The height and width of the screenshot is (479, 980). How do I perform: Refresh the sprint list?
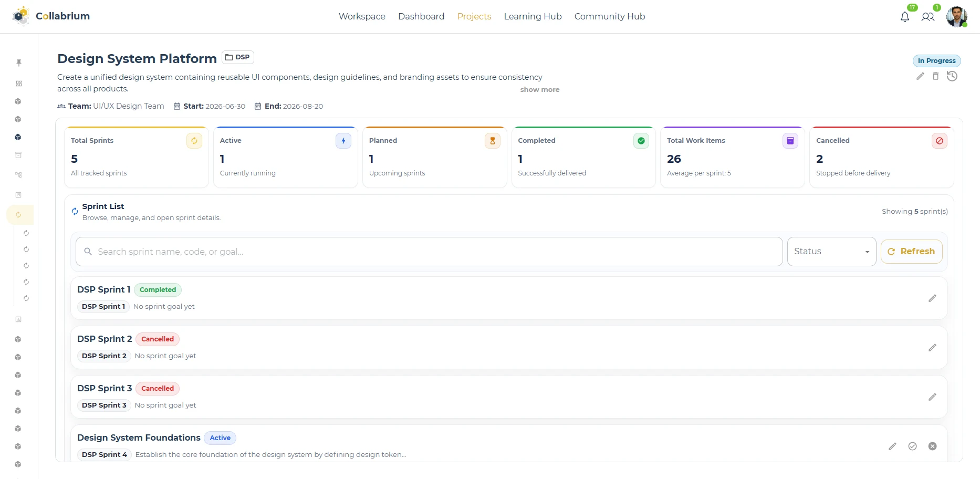coord(911,252)
